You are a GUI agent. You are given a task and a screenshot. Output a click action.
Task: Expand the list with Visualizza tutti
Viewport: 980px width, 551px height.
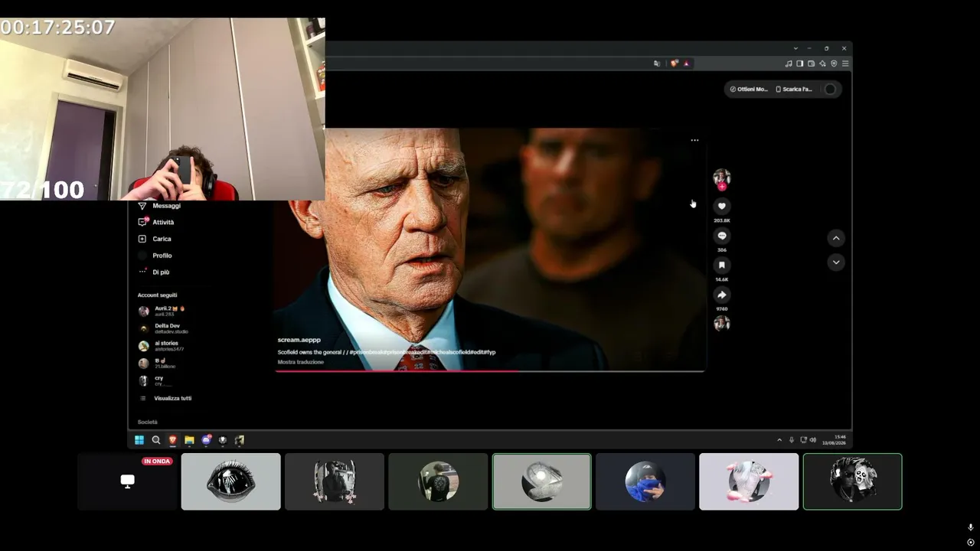coord(165,398)
